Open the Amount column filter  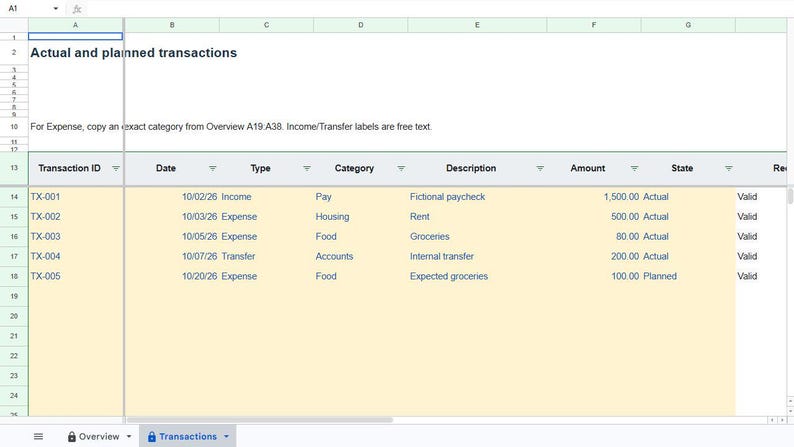pyautogui.click(x=634, y=169)
